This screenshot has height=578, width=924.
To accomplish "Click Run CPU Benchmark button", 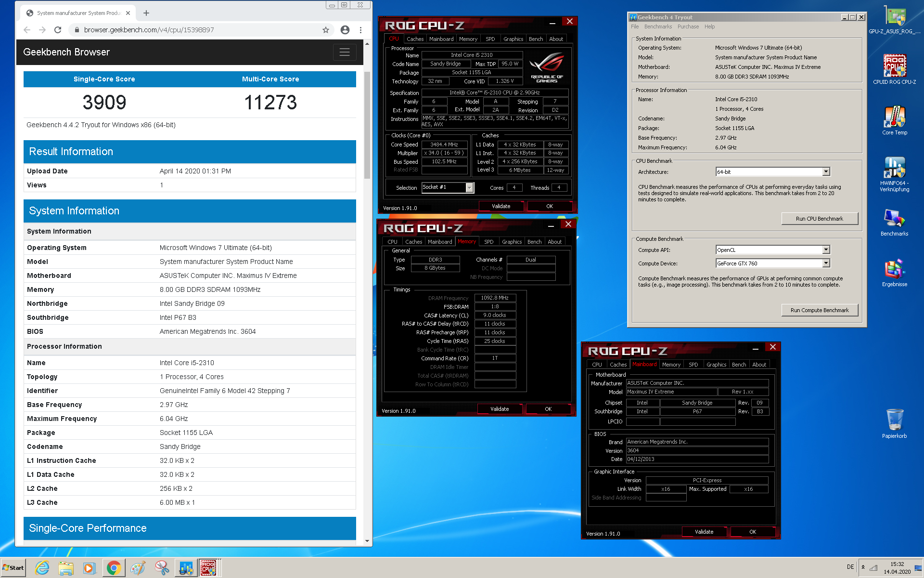I will pos(819,219).
